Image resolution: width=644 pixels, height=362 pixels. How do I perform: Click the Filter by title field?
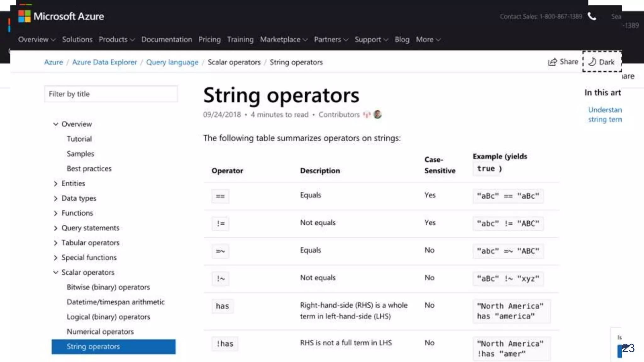pos(111,94)
